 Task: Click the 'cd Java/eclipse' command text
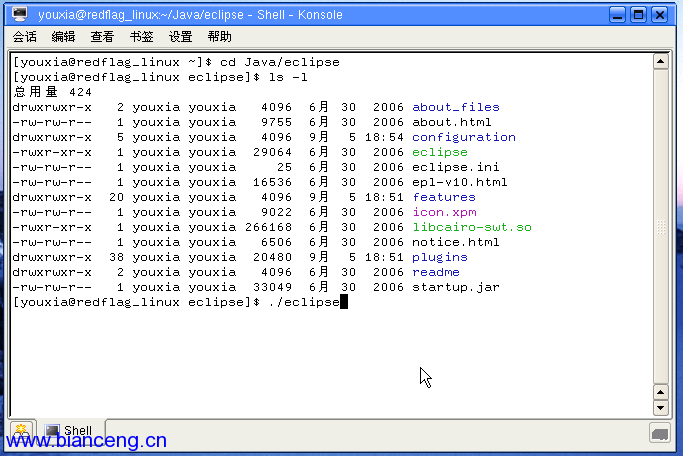(280, 62)
